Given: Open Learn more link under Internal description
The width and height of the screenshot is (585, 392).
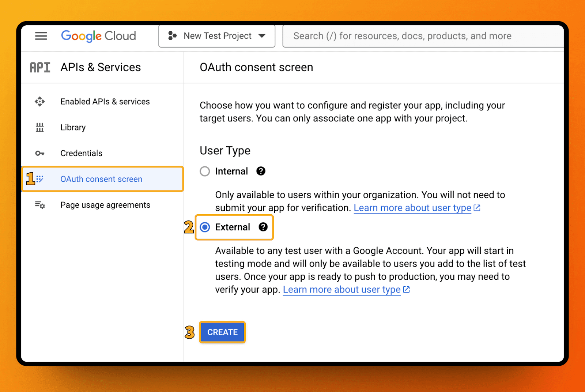Looking at the screenshot, I should click(412, 208).
